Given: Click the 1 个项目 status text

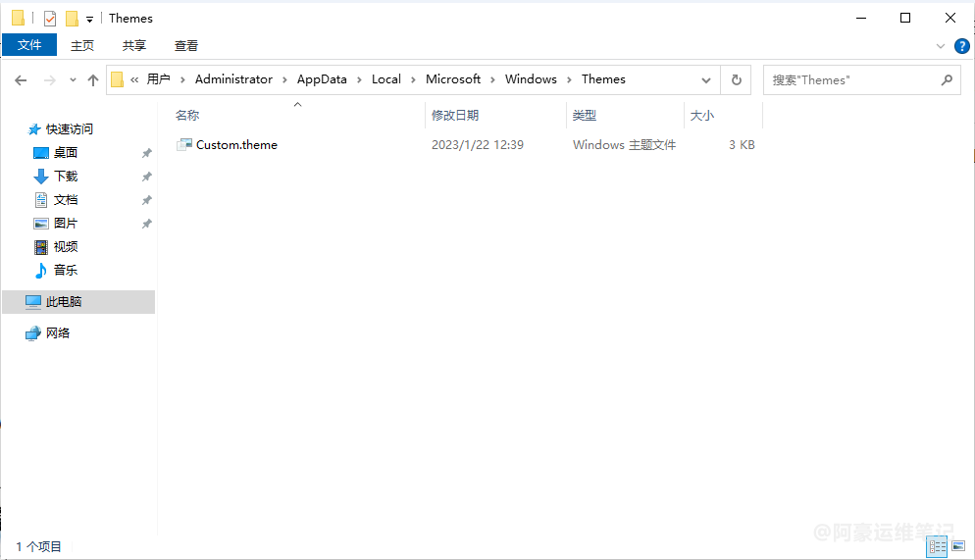Looking at the screenshot, I should (38, 546).
